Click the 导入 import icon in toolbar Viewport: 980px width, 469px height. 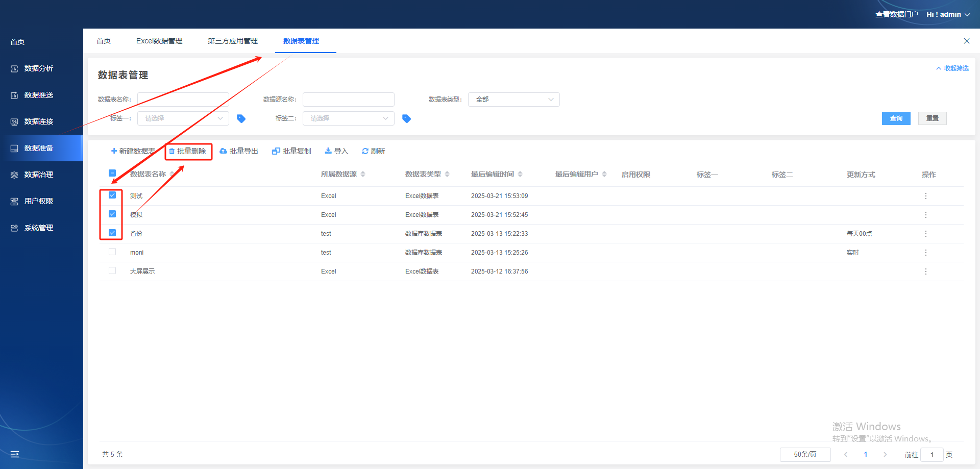(x=328, y=151)
